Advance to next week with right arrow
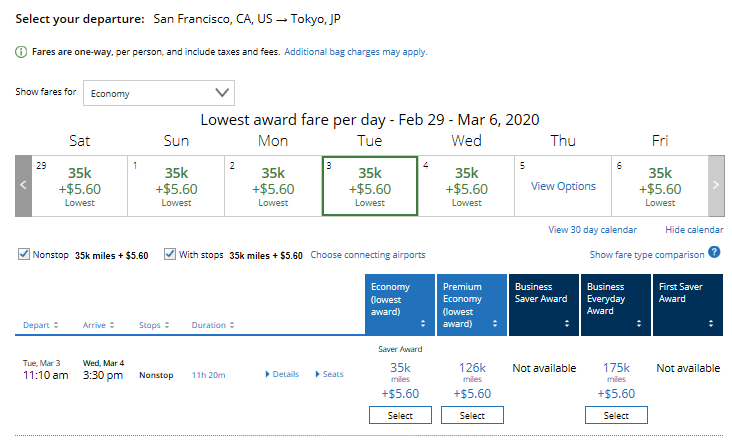This screenshot has width=732, height=440. click(x=716, y=186)
